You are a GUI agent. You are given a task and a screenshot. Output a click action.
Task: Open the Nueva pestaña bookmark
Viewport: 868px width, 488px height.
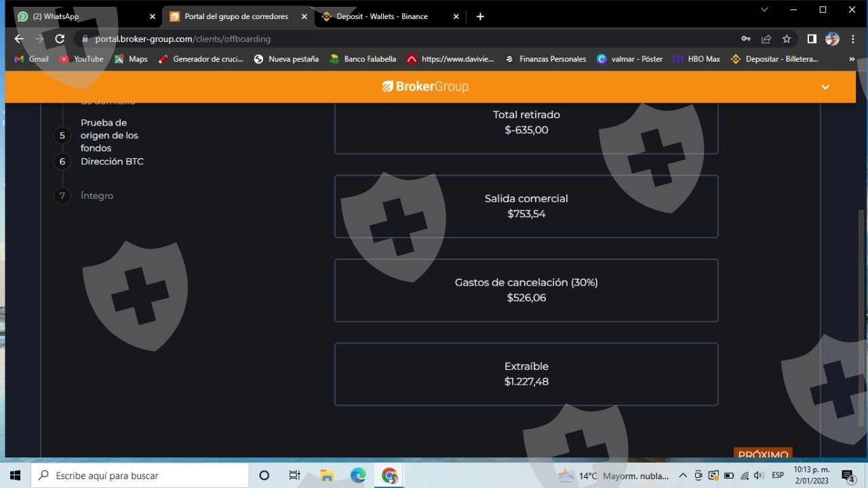286,59
